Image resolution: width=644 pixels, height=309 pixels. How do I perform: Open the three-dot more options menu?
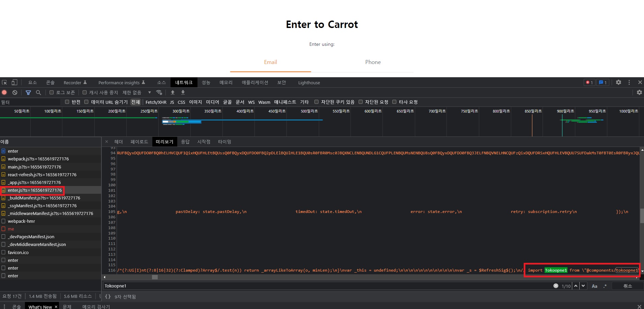629,82
